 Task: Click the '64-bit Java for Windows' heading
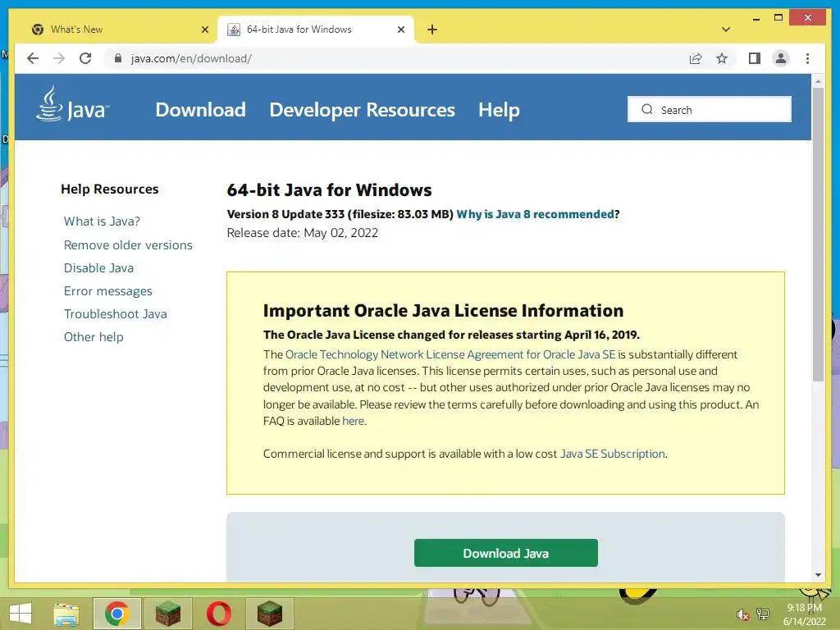[x=330, y=189]
